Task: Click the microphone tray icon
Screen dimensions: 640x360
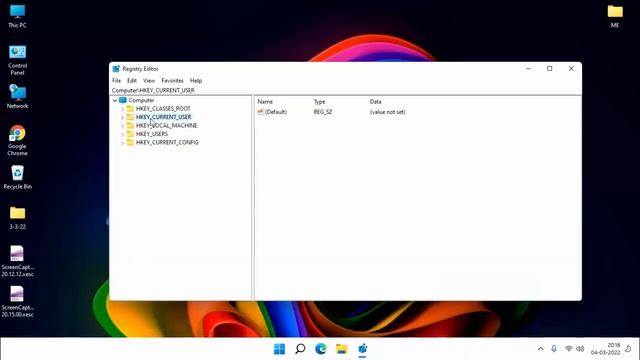Action: pos(554,349)
